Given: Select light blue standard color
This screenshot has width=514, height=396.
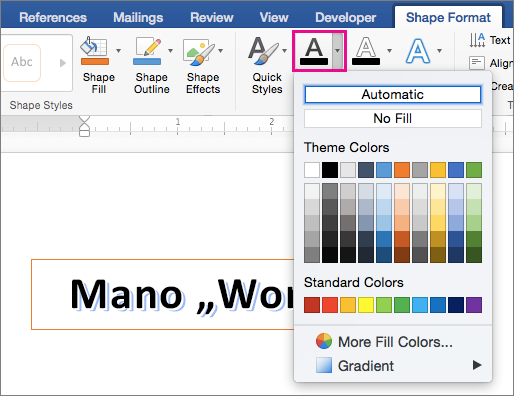Looking at the screenshot, I should click(420, 305).
